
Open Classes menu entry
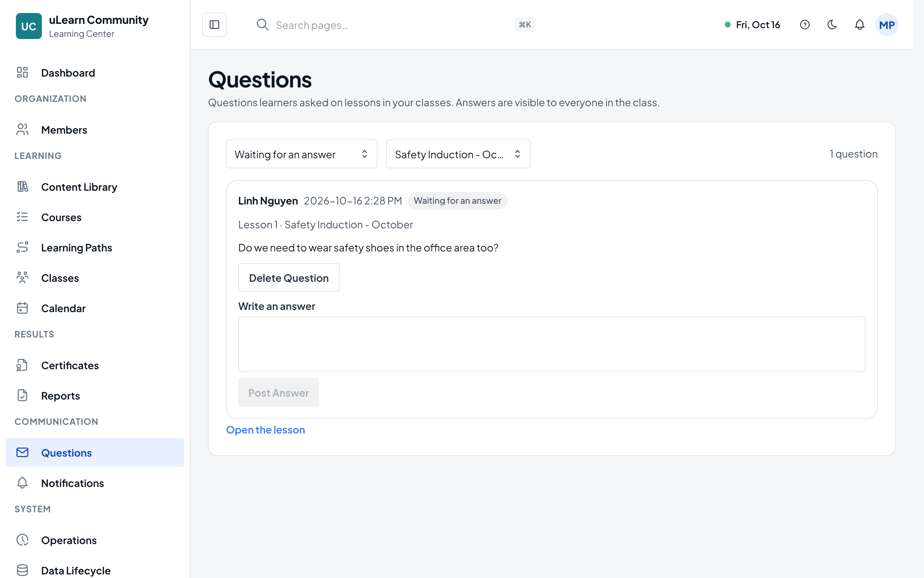(x=95, y=278)
